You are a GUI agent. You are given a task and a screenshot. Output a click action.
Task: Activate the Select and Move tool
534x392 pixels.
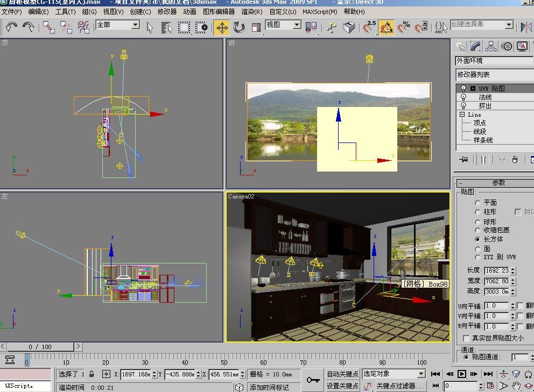[222, 27]
